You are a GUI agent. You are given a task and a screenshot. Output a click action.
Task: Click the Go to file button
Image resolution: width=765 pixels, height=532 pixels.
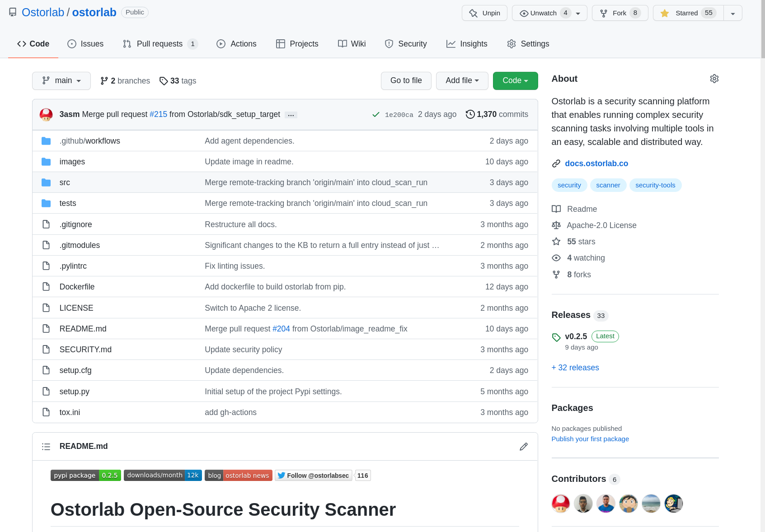click(x=406, y=81)
